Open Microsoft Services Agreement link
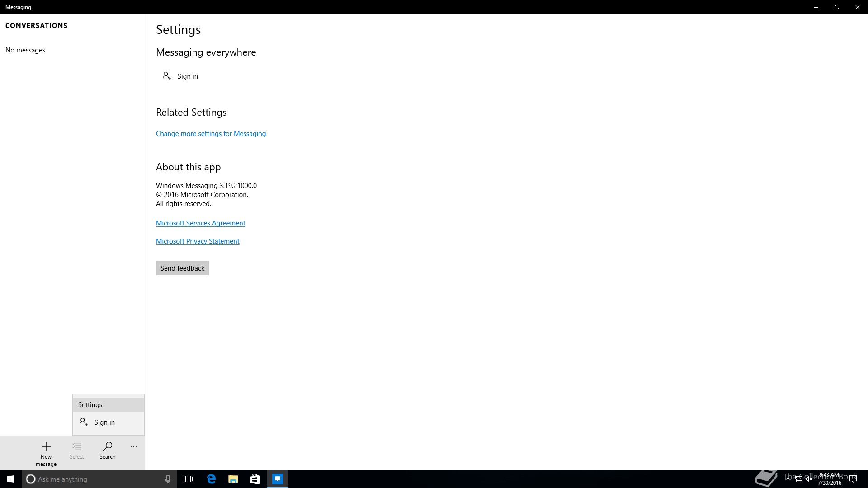Screen dimensions: 868x488 (x=201, y=223)
